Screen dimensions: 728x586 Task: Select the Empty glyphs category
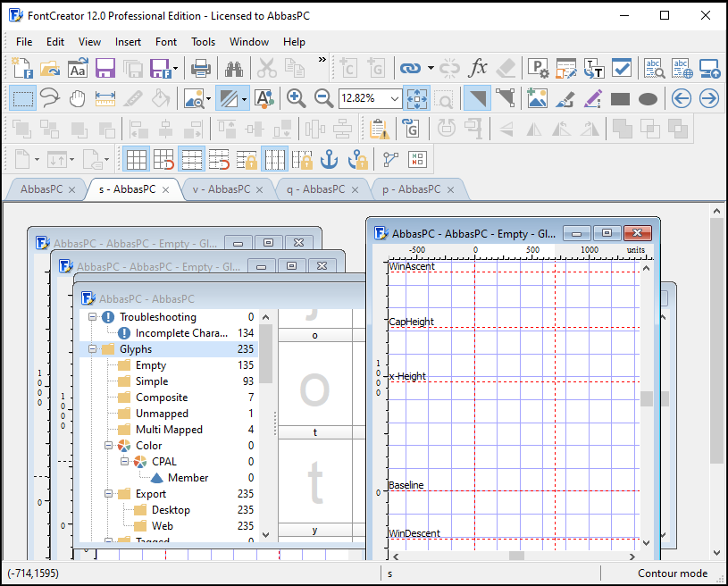coord(150,365)
